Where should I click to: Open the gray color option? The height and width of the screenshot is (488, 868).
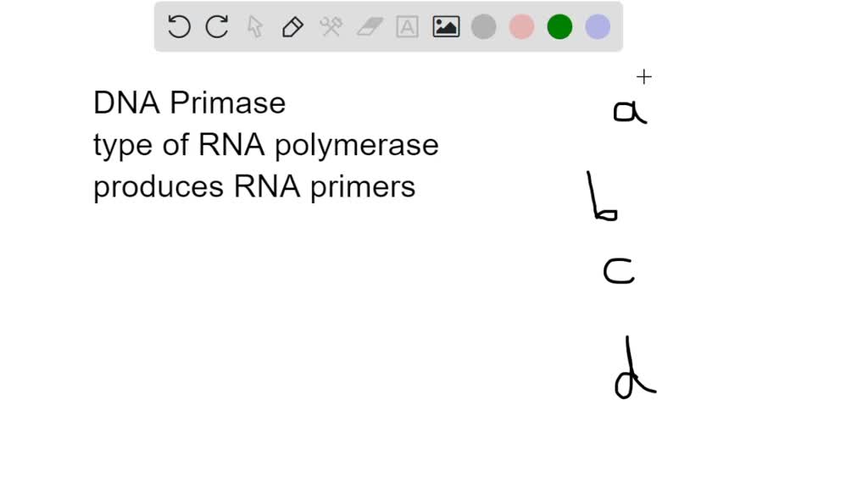pyautogui.click(x=483, y=26)
